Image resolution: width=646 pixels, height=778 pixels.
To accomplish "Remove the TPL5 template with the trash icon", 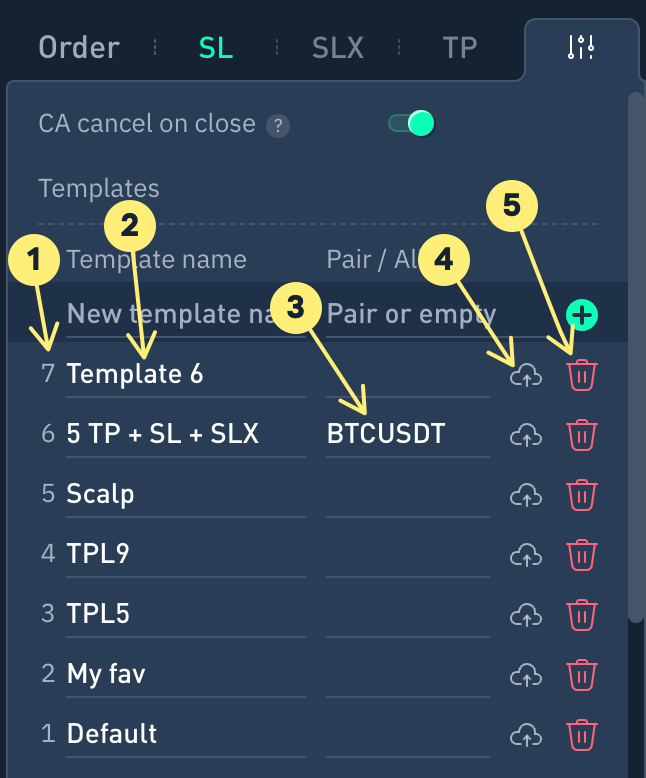I will (x=581, y=615).
